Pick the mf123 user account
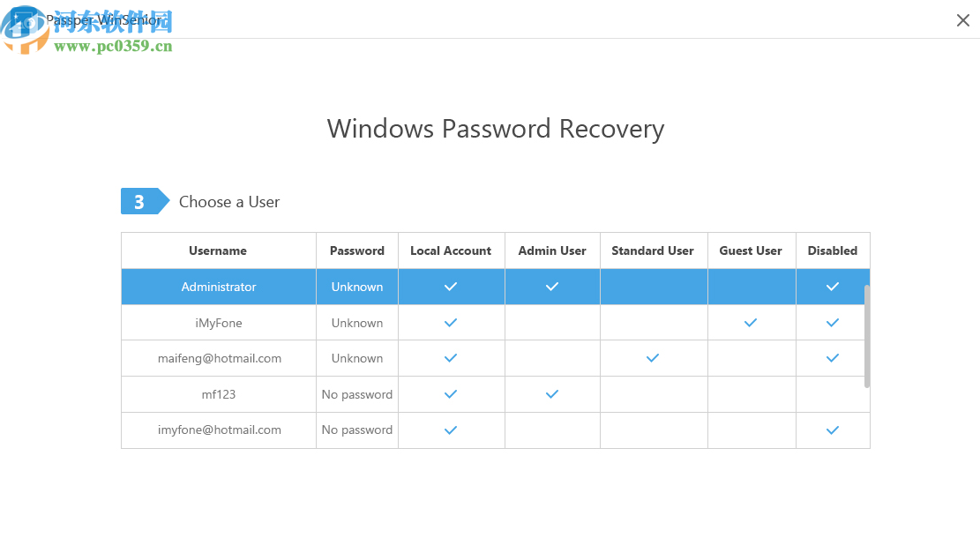Viewport: 980px width, 538px height. coord(219,394)
